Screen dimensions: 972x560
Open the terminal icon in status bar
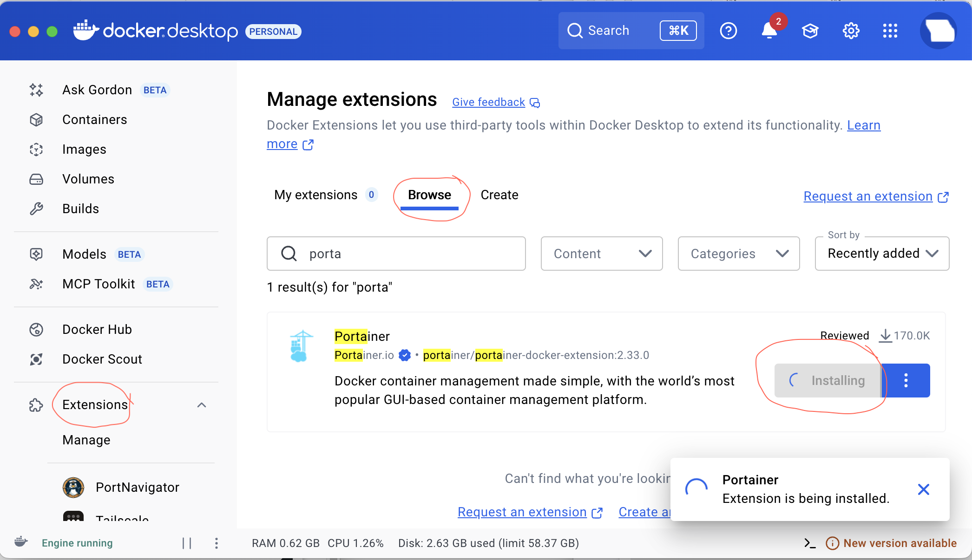810,543
